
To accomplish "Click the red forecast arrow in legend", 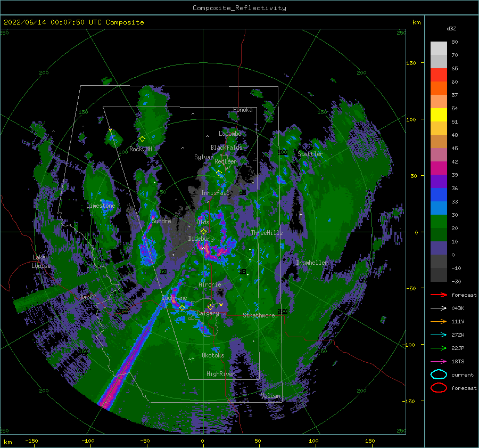I will pos(439,295).
